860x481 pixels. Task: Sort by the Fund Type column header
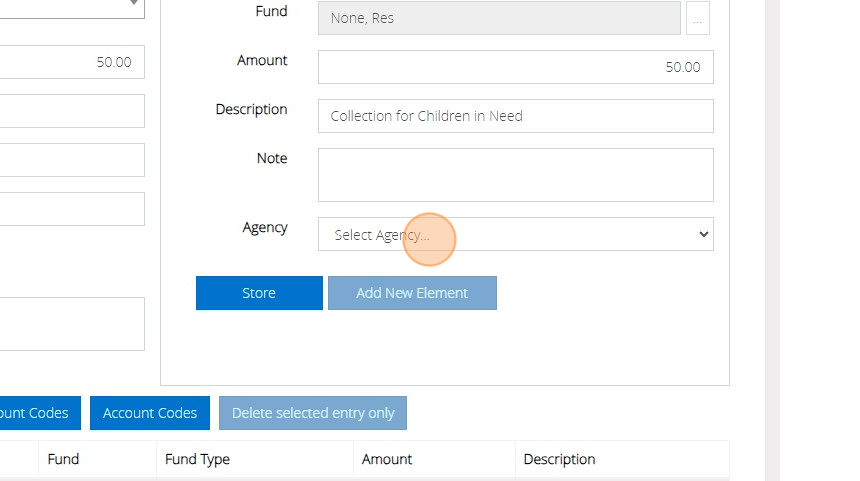[x=198, y=459]
